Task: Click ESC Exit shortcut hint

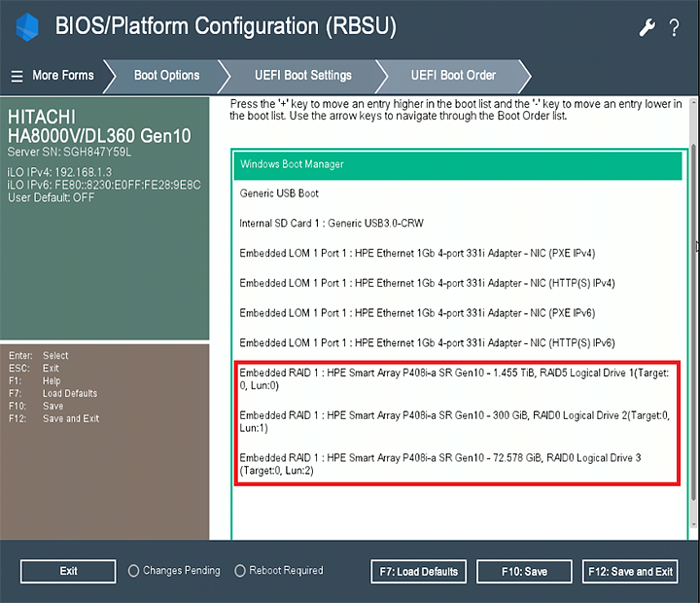Action: click(x=34, y=369)
